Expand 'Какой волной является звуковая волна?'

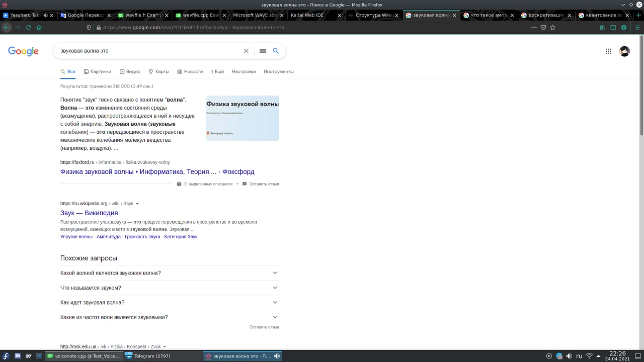tap(170, 273)
